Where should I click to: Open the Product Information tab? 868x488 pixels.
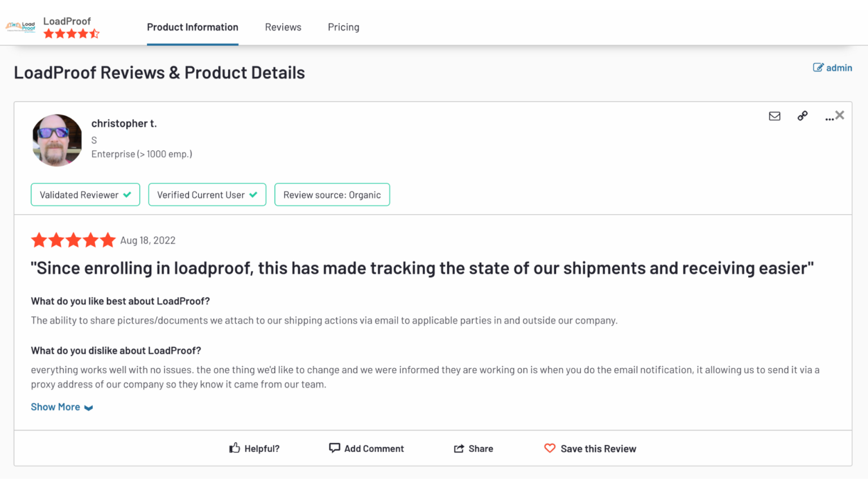(x=193, y=27)
